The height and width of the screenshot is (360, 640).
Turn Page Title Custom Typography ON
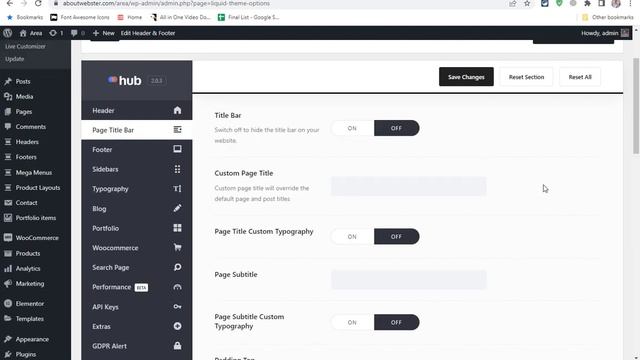coord(352,236)
